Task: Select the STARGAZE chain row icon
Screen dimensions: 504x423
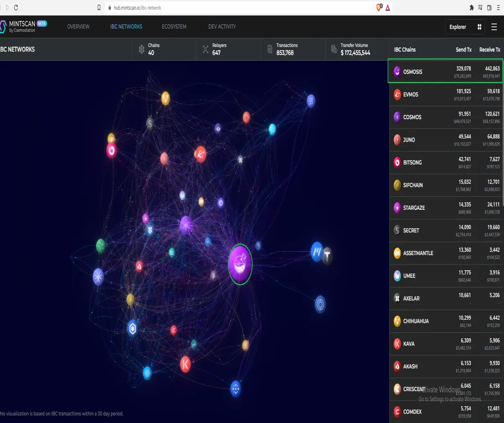Action: tap(397, 208)
